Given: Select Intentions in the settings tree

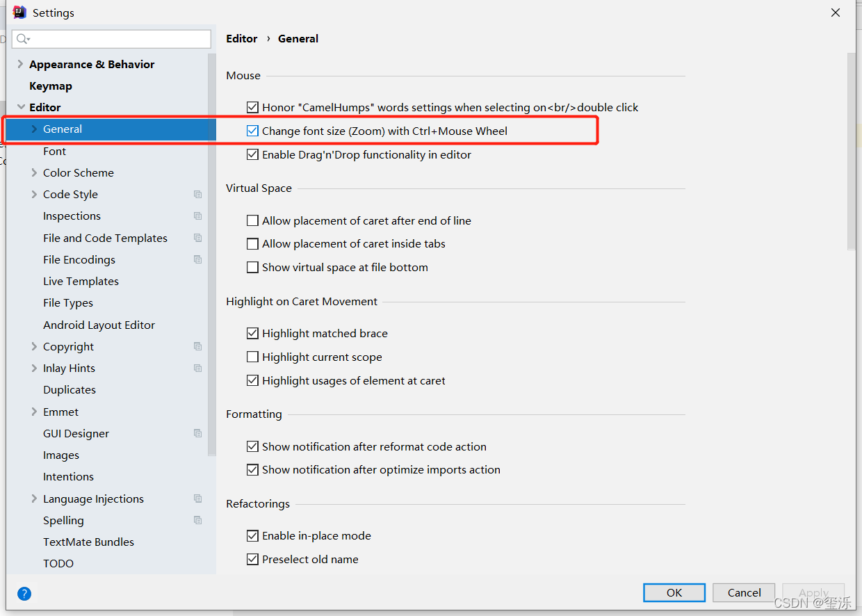Looking at the screenshot, I should [68, 476].
